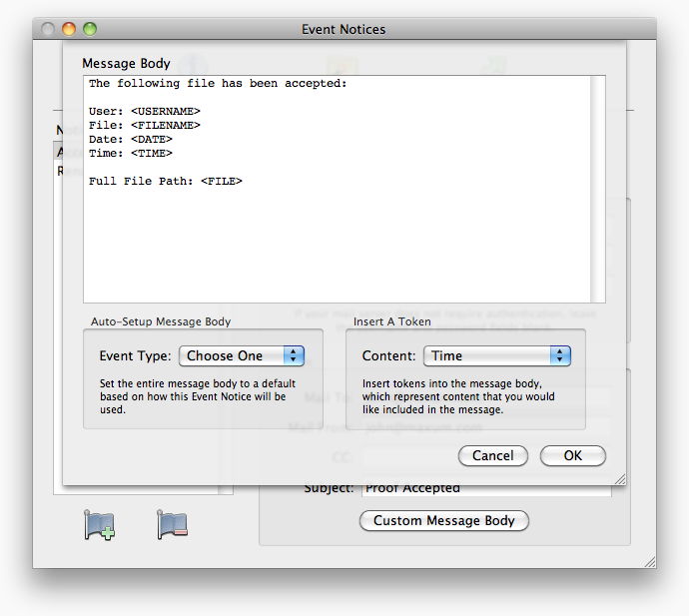Screen dimensions: 689x616
Task: Click the green zoom window button
Action: coord(89,30)
